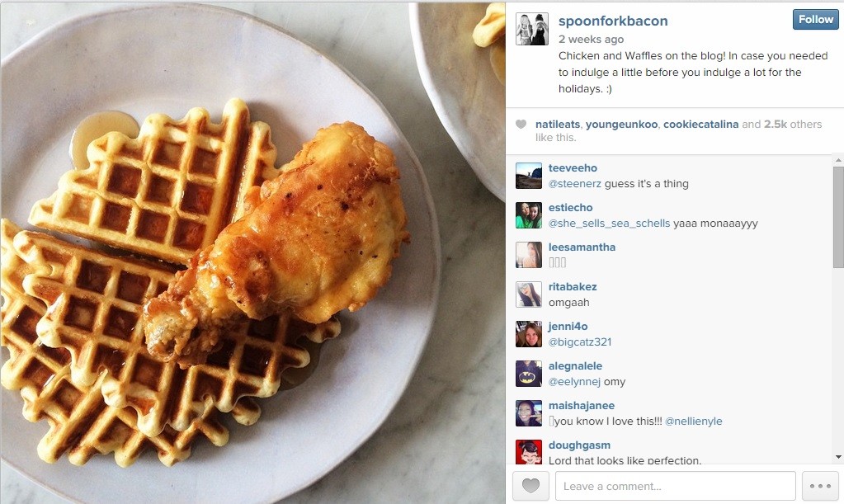This screenshot has height=504, width=844.
Task: Focus the Leave a comment field
Action: coord(676,486)
